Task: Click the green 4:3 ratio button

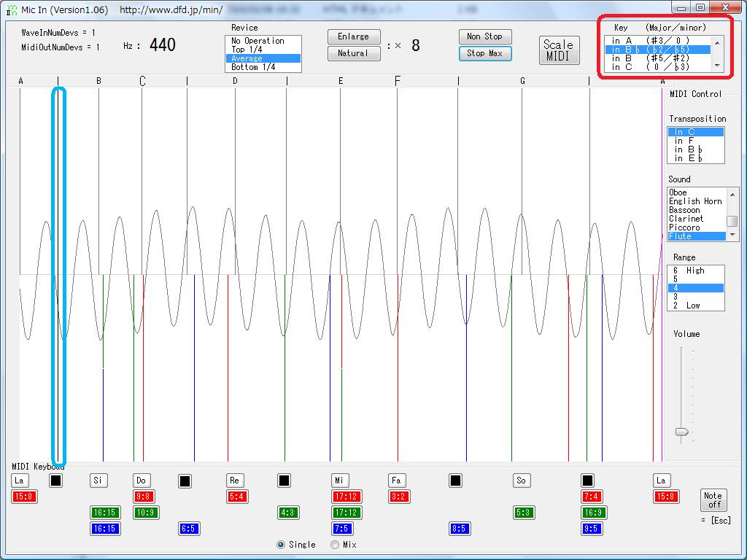Action: [287, 513]
